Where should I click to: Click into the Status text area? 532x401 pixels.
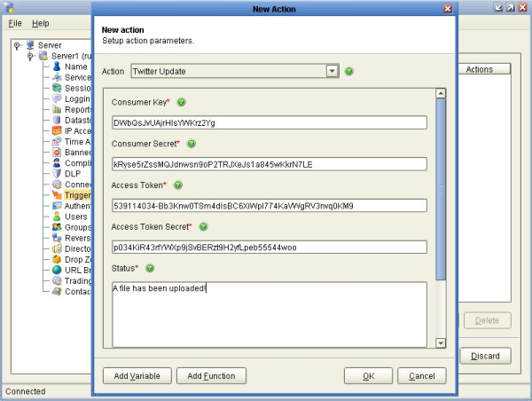coord(270,314)
